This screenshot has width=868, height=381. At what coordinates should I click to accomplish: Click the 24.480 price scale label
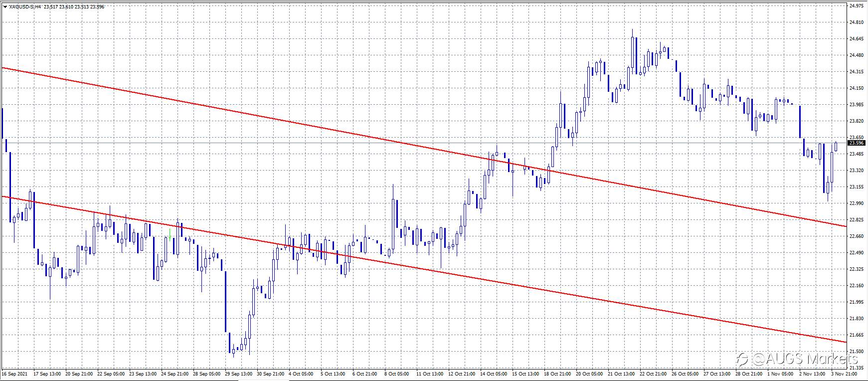(856, 55)
